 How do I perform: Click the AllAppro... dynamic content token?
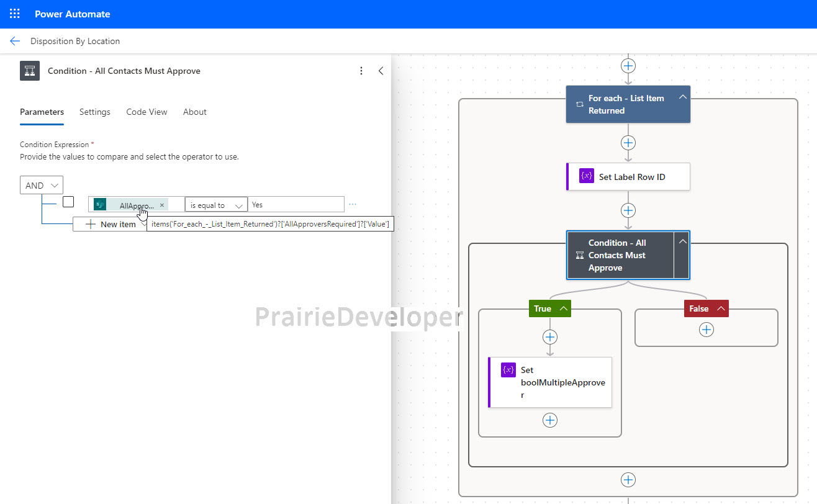pos(131,205)
